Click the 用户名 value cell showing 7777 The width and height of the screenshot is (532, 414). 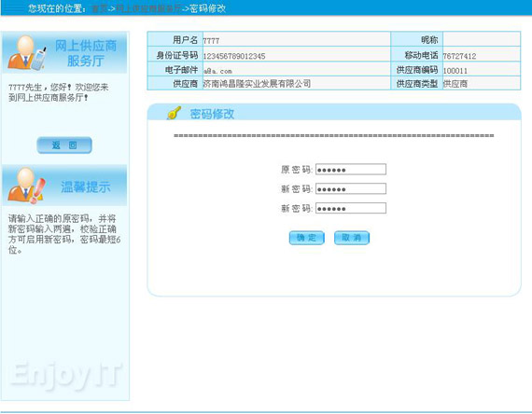tap(297, 40)
